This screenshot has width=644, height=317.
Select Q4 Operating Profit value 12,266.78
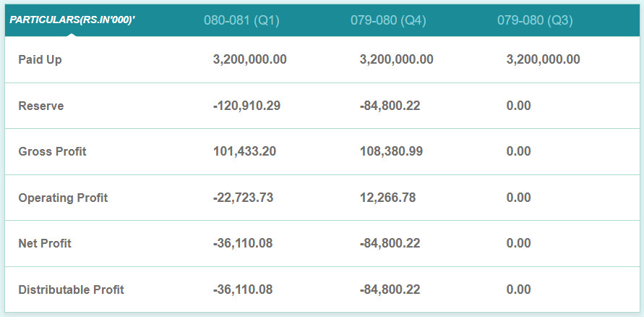[387, 198]
